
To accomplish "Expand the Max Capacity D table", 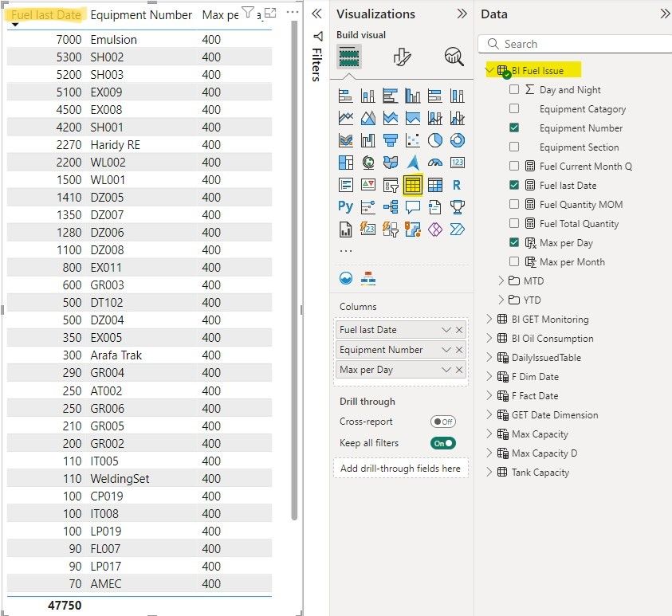I will coord(489,453).
